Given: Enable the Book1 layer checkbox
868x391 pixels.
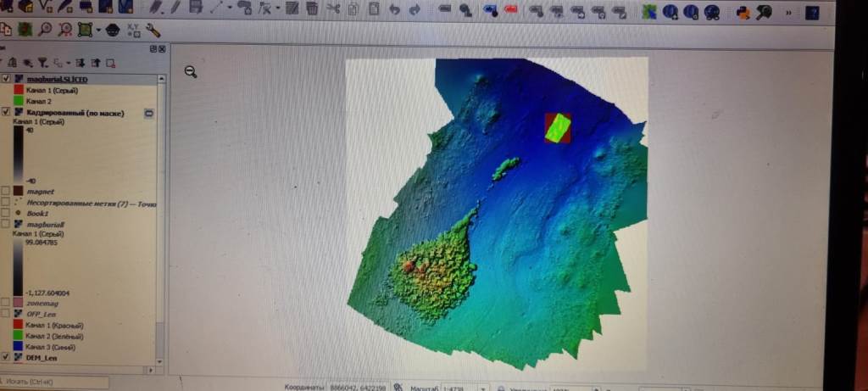Looking at the screenshot, I should pyautogui.click(x=6, y=213).
